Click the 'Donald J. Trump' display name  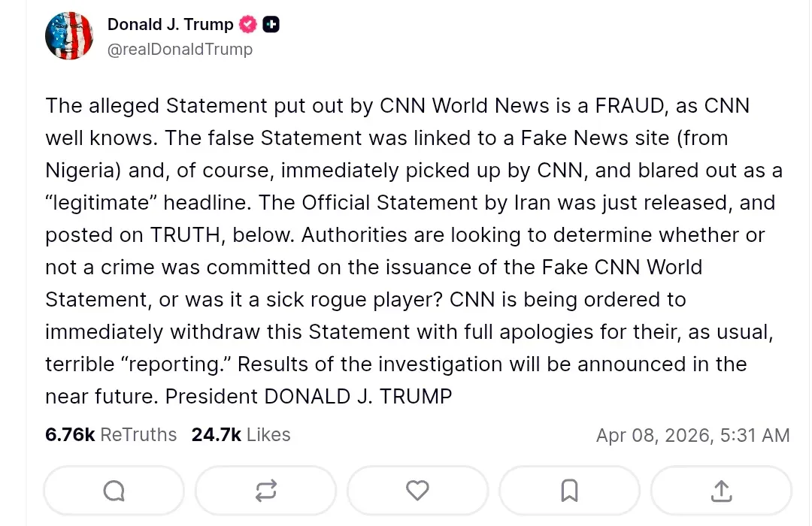click(x=170, y=23)
